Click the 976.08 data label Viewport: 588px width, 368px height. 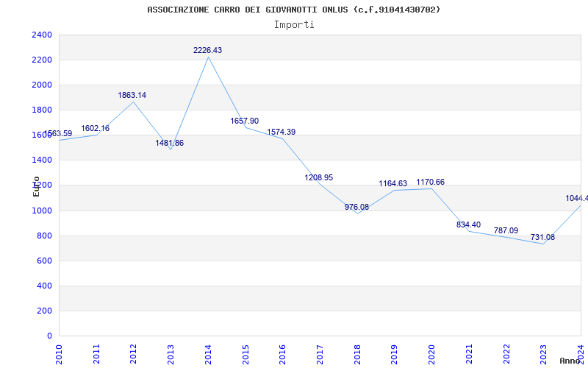[x=357, y=207]
